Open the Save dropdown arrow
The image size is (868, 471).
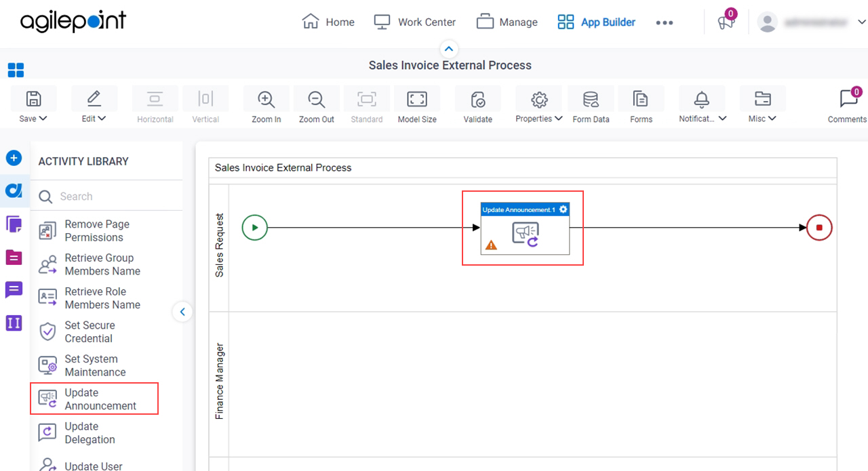43,119
